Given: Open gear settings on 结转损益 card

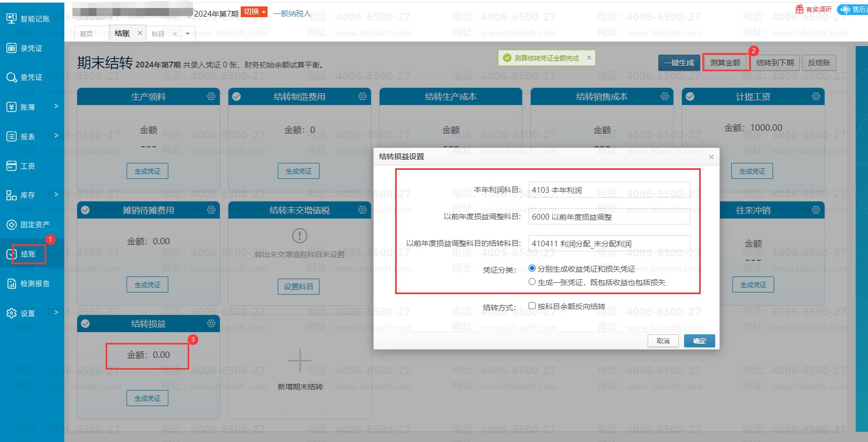Looking at the screenshot, I should 211,324.
